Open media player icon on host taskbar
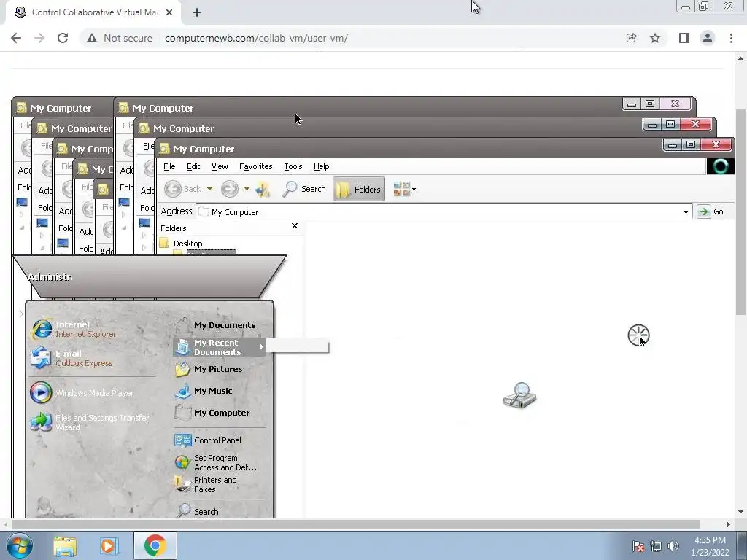 [x=109, y=545]
